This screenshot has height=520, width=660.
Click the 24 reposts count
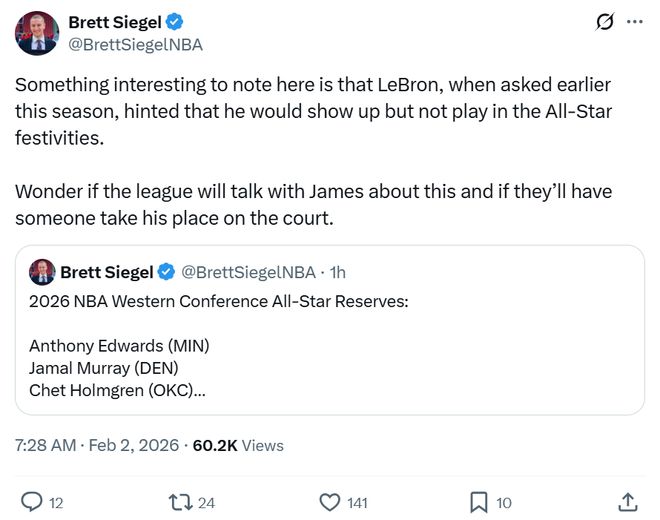pos(207,502)
